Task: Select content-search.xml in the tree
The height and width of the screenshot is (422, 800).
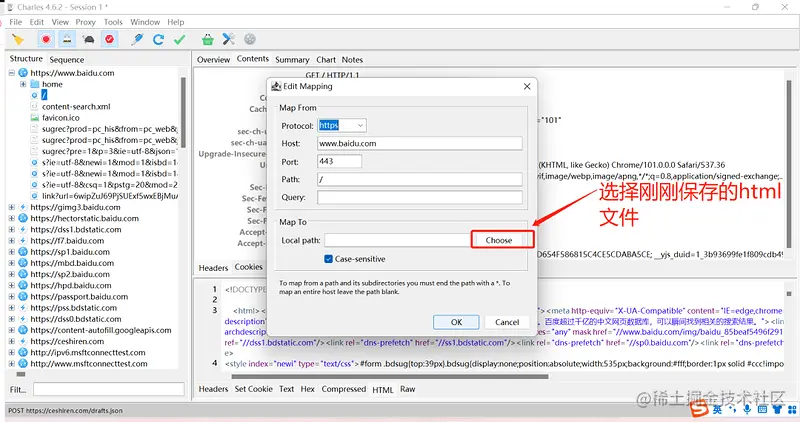Action: (76, 107)
